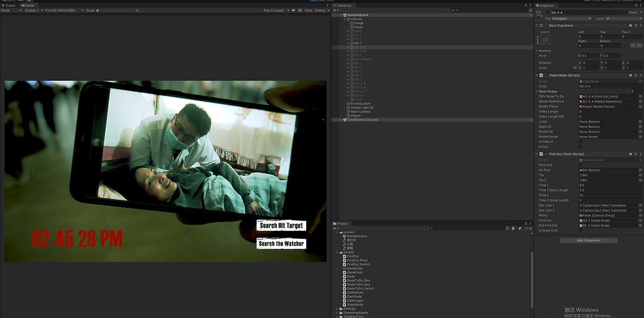
Task: Pick object for On Find field
Action: (x=640, y=170)
